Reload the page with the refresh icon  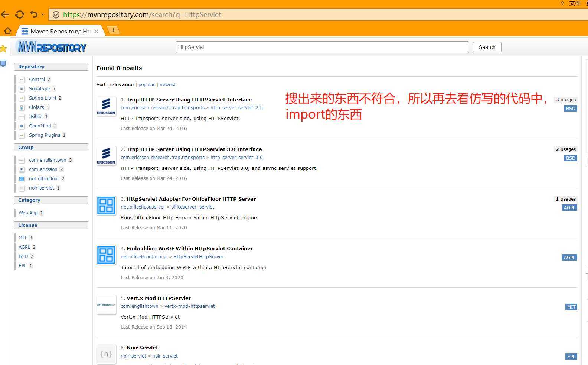(x=19, y=14)
